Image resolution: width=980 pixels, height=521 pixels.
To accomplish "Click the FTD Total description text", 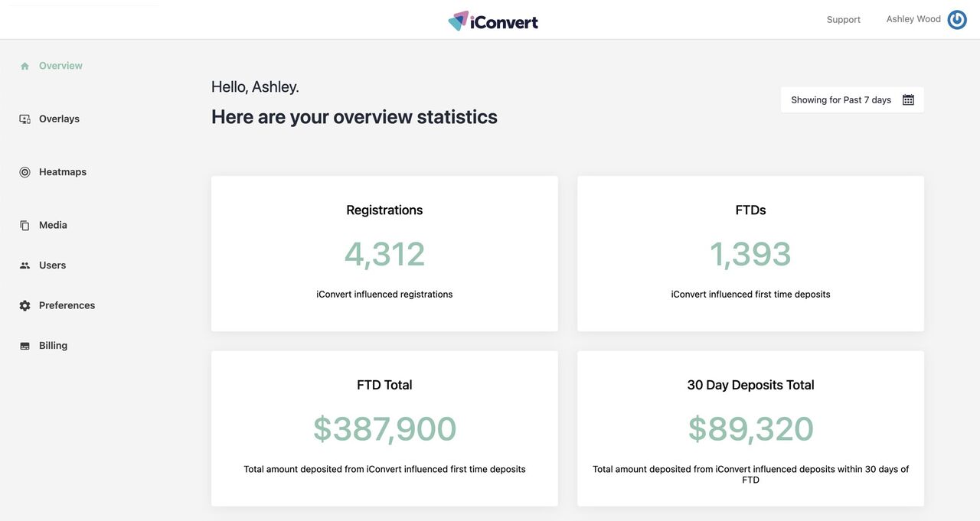I will point(384,470).
